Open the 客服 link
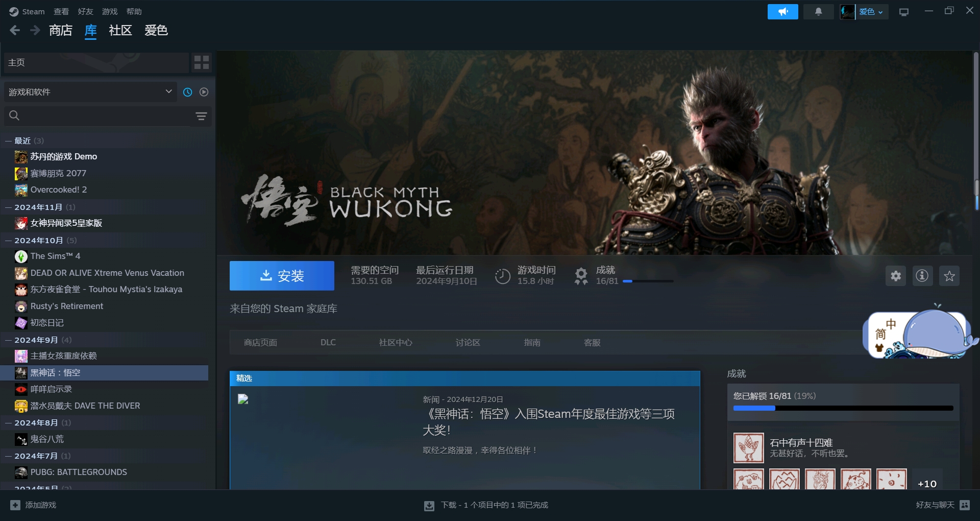The height and width of the screenshot is (521, 980). [x=592, y=342]
